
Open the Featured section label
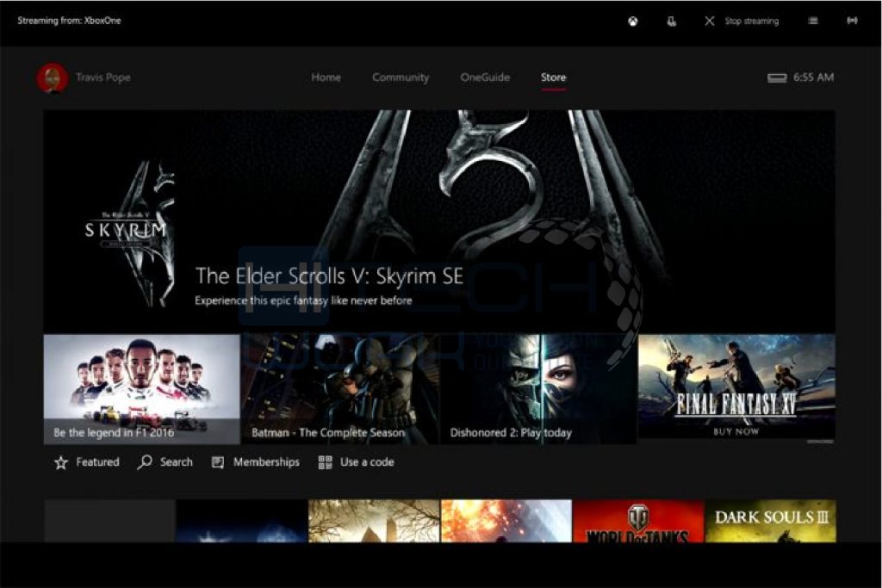tap(98, 462)
